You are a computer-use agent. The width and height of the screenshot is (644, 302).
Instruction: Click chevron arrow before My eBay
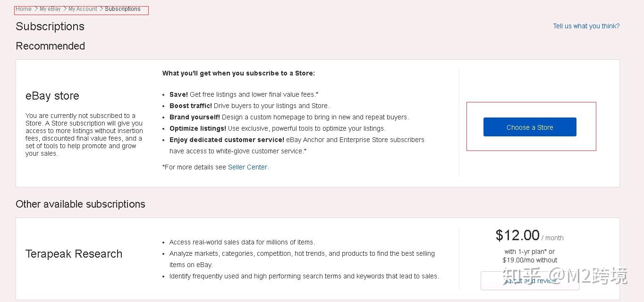click(x=36, y=9)
